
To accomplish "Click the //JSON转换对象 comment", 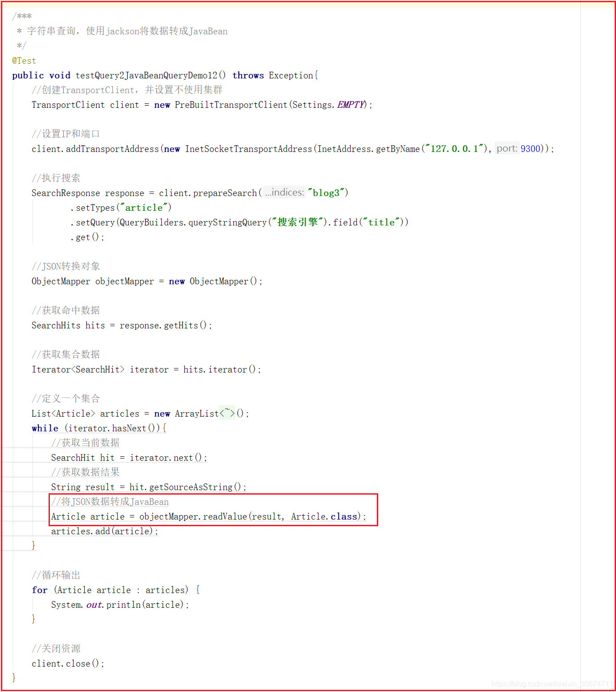I will tap(66, 266).
